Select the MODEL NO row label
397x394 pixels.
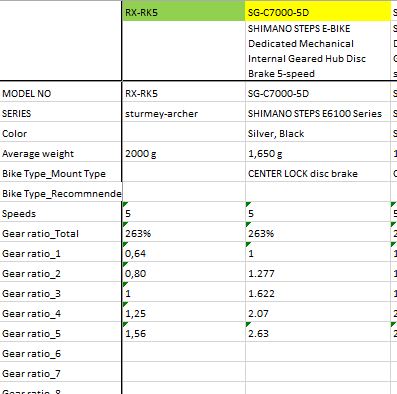tap(61, 93)
